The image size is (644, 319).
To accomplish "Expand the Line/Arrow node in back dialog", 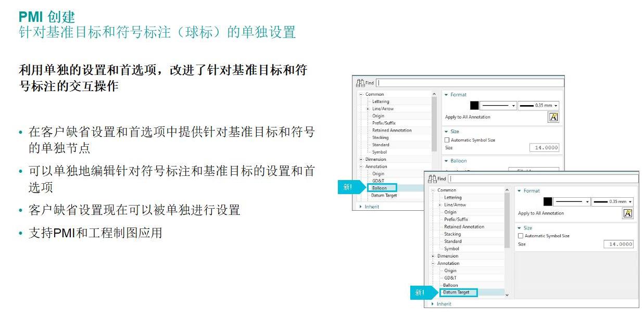I will pyautogui.click(x=368, y=109).
